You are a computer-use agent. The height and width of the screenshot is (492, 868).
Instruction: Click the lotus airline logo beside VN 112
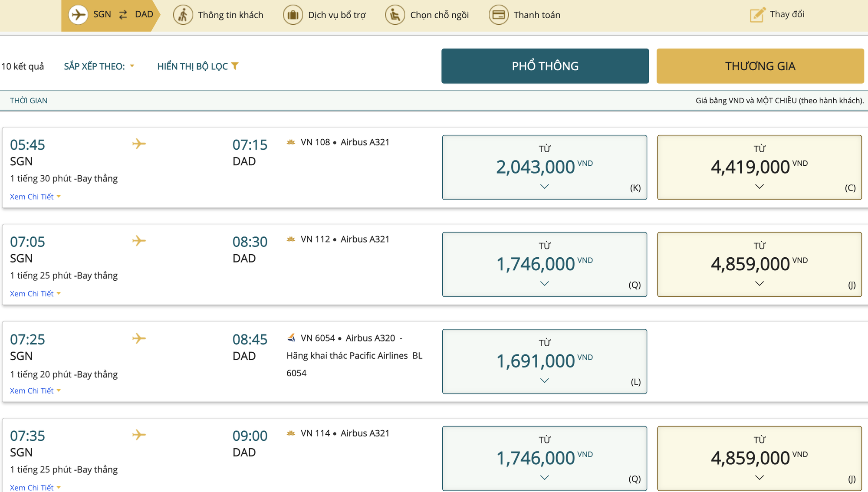[x=291, y=239]
